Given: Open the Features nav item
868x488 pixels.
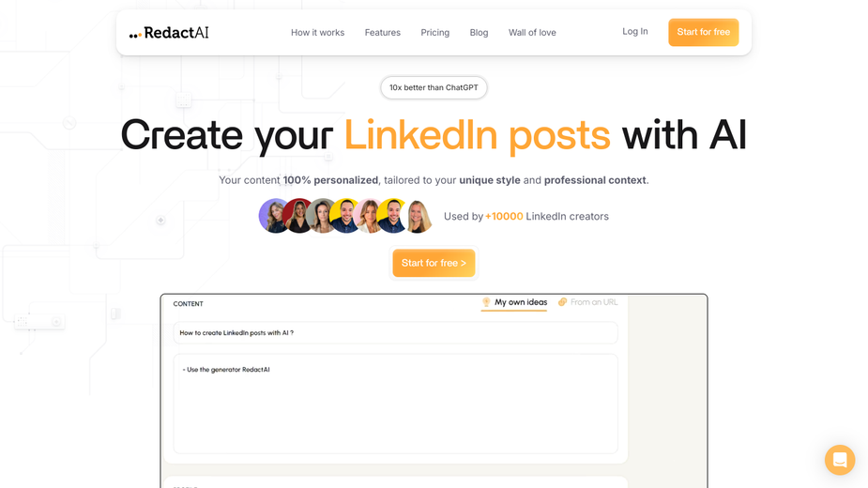Looking at the screenshot, I should coord(383,33).
